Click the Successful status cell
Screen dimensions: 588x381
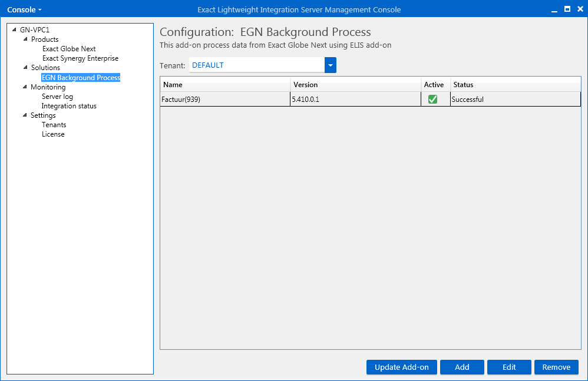(516, 100)
